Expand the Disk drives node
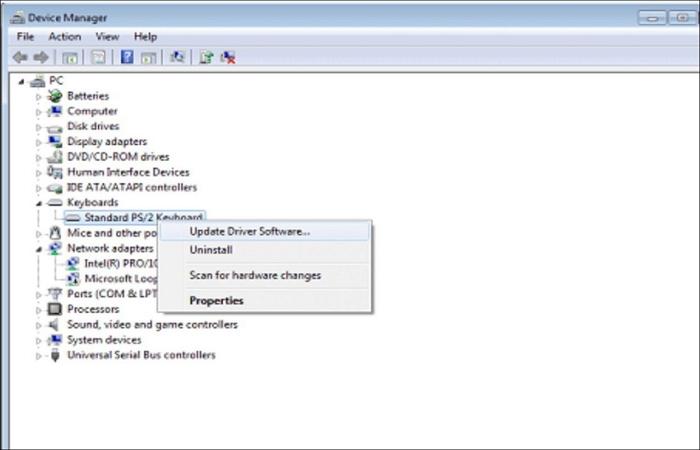700x450 pixels. point(39,127)
